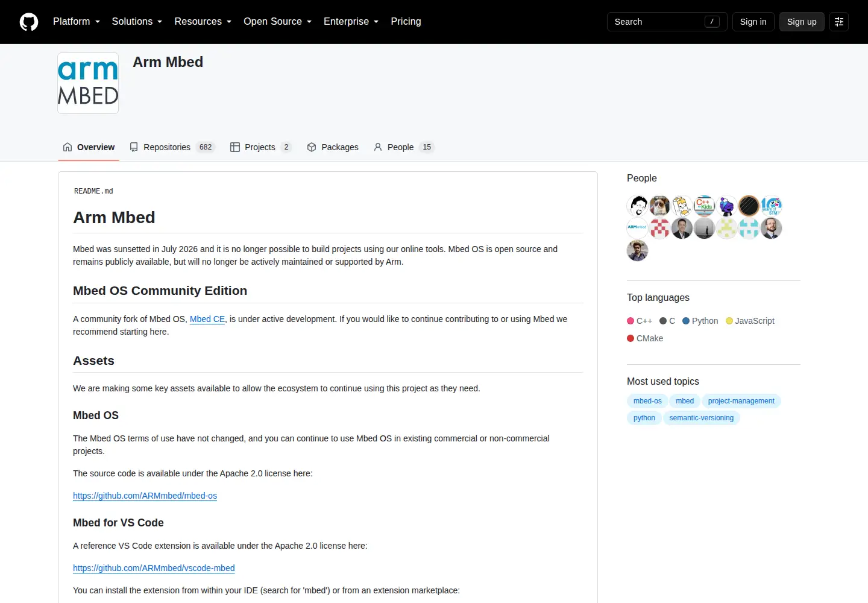The image size is (868, 603).
Task: Open the Enterprise dropdown
Action: pos(351,21)
